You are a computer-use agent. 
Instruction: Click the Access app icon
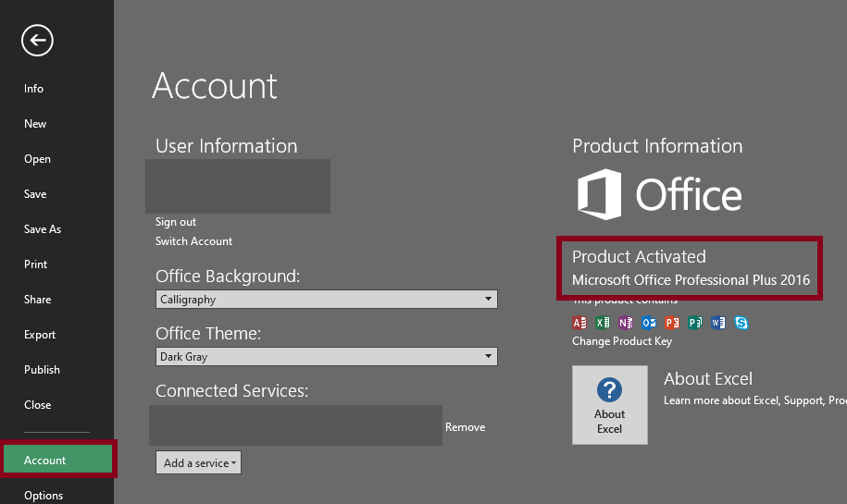click(579, 323)
